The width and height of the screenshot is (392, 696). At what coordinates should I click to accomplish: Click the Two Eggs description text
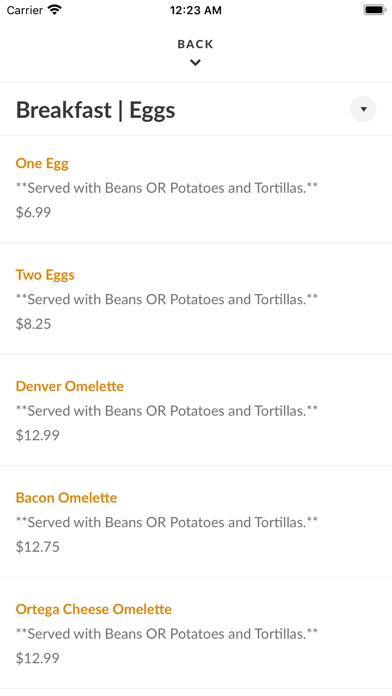(167, 300)
